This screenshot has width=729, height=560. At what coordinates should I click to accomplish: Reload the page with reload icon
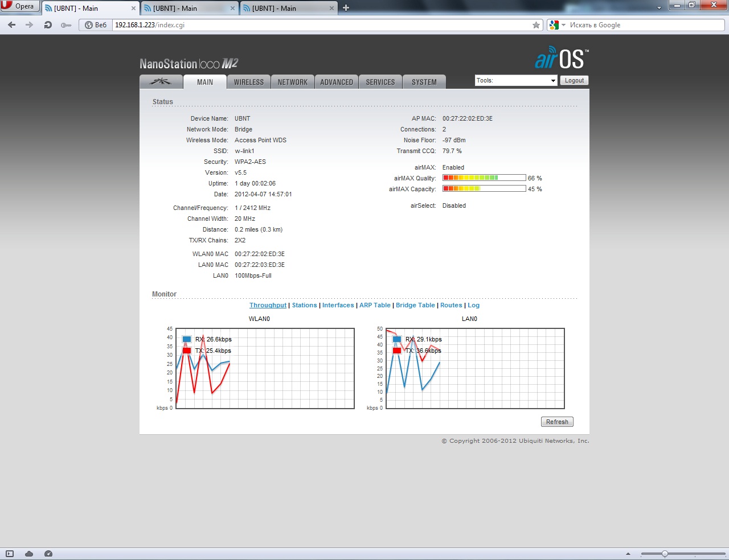click(48, 25)
